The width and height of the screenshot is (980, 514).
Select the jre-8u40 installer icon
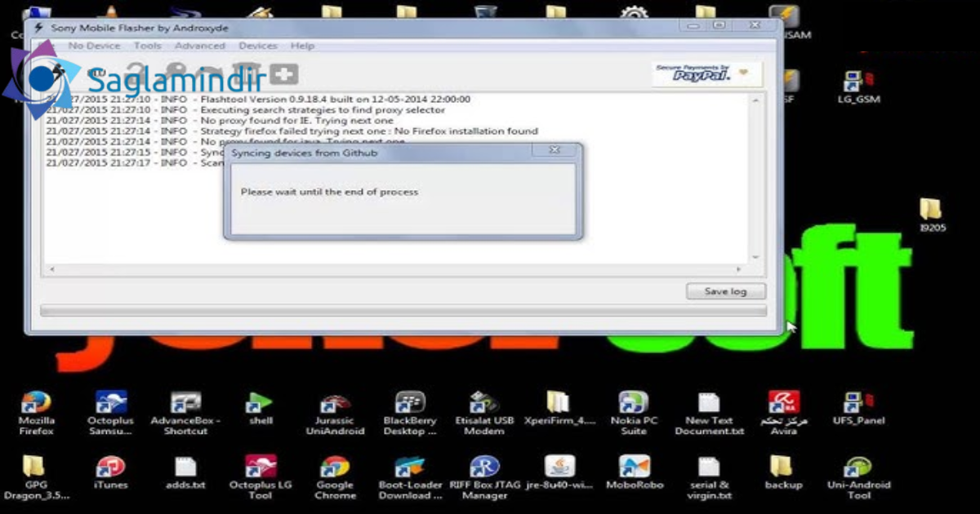(x=559, y=472)
